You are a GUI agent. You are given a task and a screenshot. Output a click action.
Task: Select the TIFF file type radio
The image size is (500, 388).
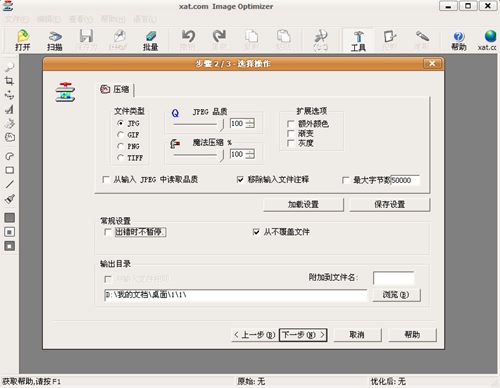[x=121, y=157]
